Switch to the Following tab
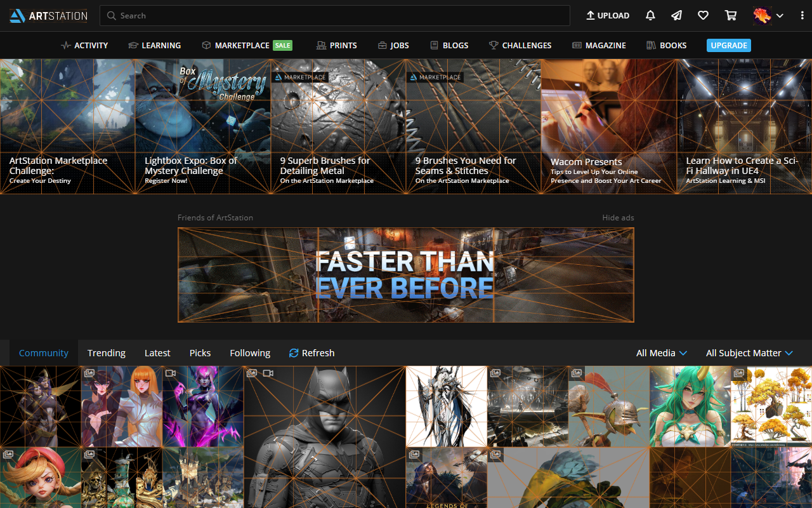Screen dimensions: 812x508 coord(250,353)
